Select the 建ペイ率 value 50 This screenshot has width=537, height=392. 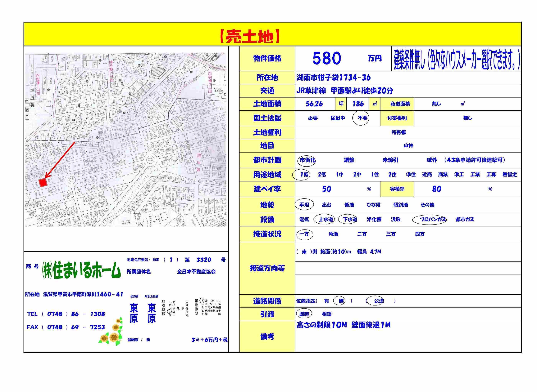click(x=327, y=189)
